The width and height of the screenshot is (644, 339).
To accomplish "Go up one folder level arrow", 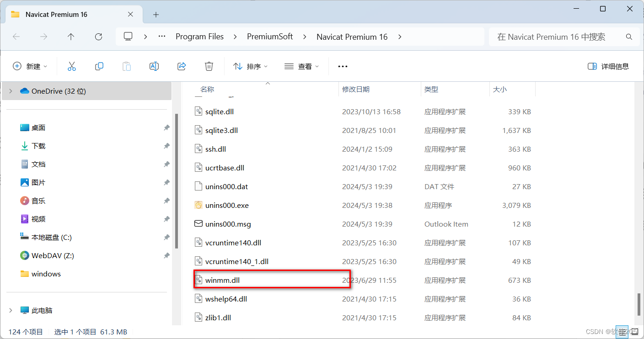I will pyautogui.click(x=71, y=37).
